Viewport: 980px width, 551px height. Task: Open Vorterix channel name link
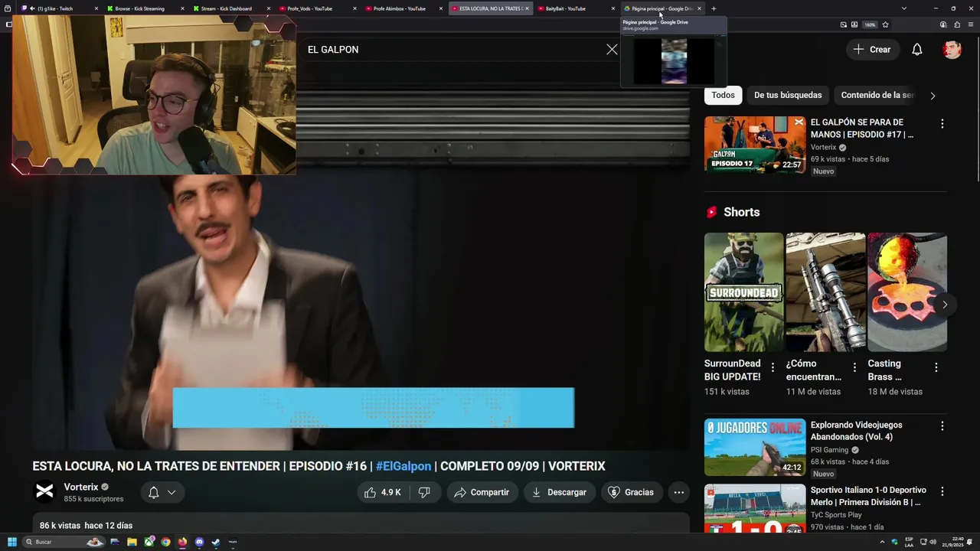click(81, 487)
